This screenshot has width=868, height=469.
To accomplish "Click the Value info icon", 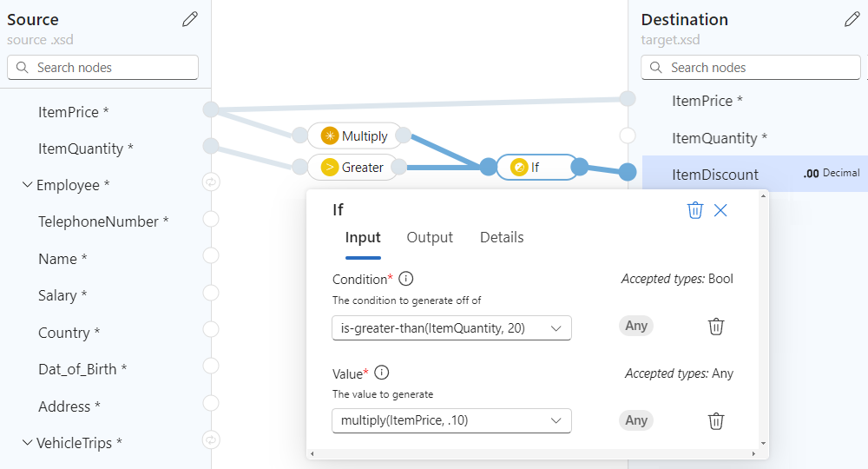I will click(381, 373).
